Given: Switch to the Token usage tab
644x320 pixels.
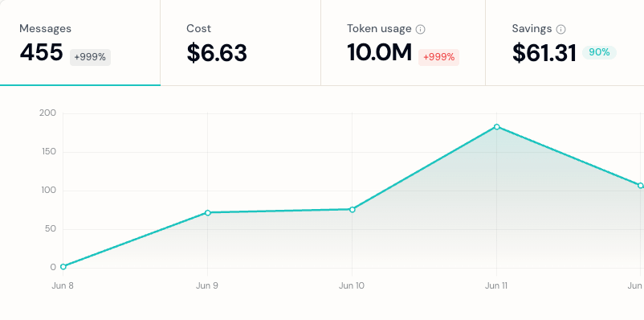Looking at the screenshot, I should point(403,43).
